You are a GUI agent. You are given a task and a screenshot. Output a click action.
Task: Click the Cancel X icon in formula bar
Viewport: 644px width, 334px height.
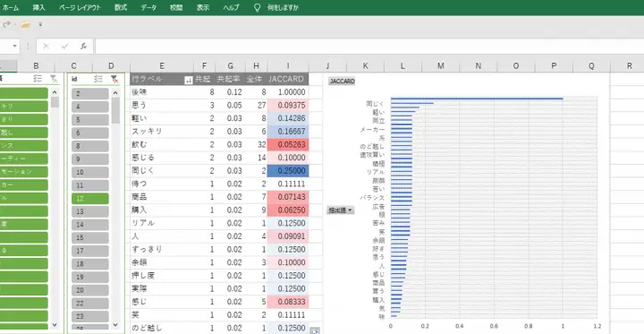46,47
